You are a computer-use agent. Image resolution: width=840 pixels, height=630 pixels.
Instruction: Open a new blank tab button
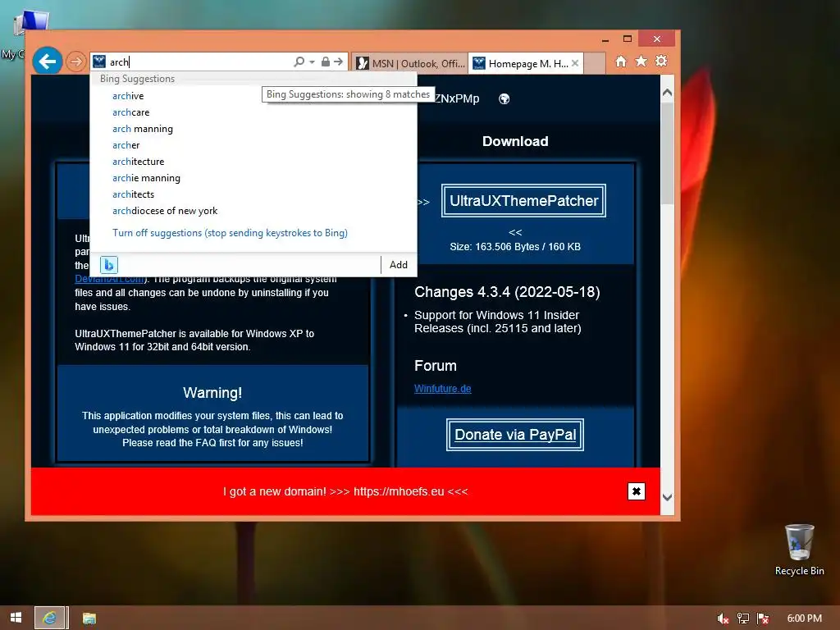[x=595, y=64]
